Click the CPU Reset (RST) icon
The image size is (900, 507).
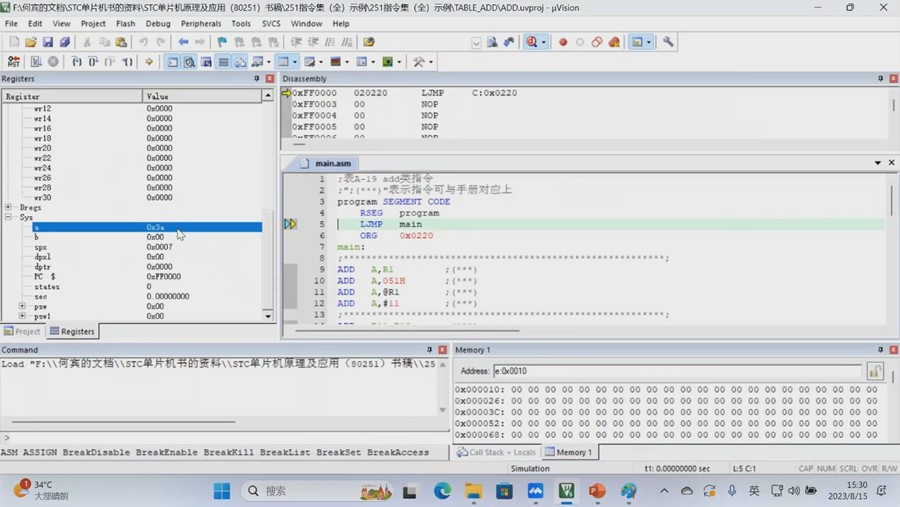[14, 62]
